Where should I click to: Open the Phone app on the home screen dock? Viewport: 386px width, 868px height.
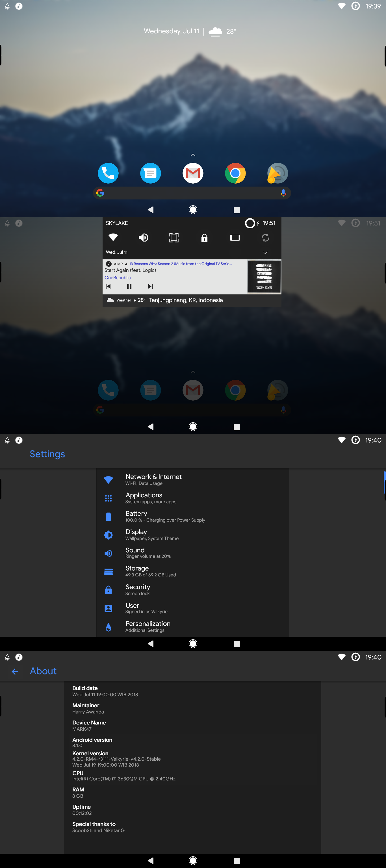coord(108,173)
